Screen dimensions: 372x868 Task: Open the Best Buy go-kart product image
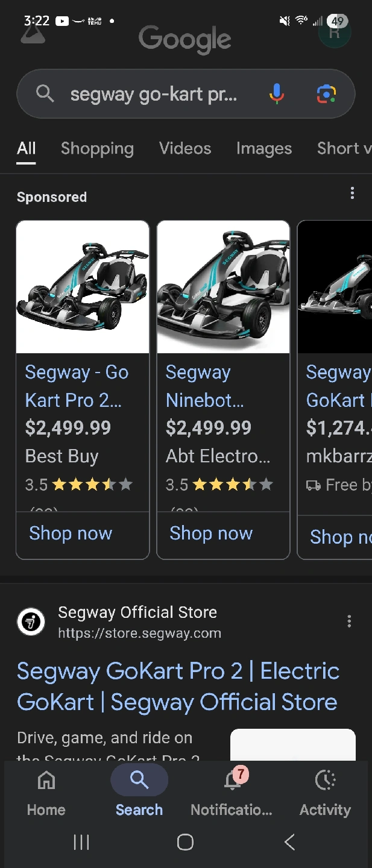point(83,287)
